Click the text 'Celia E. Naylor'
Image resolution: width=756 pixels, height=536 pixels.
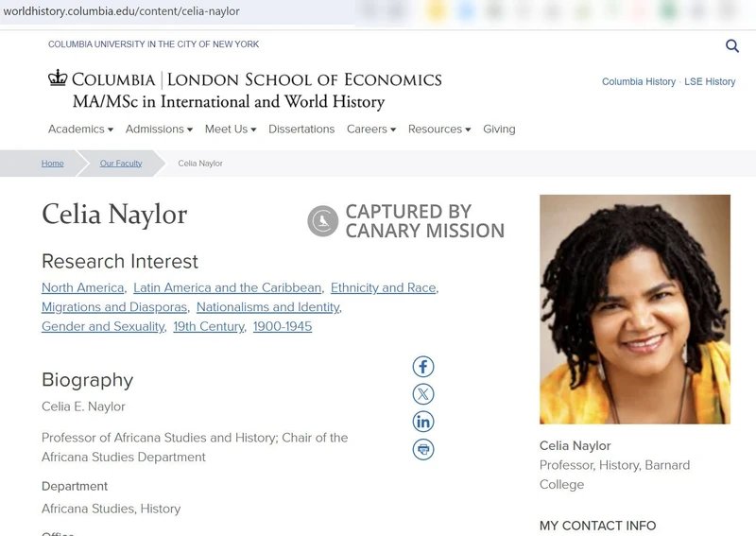pyautogui.click(x=83, y=406)
